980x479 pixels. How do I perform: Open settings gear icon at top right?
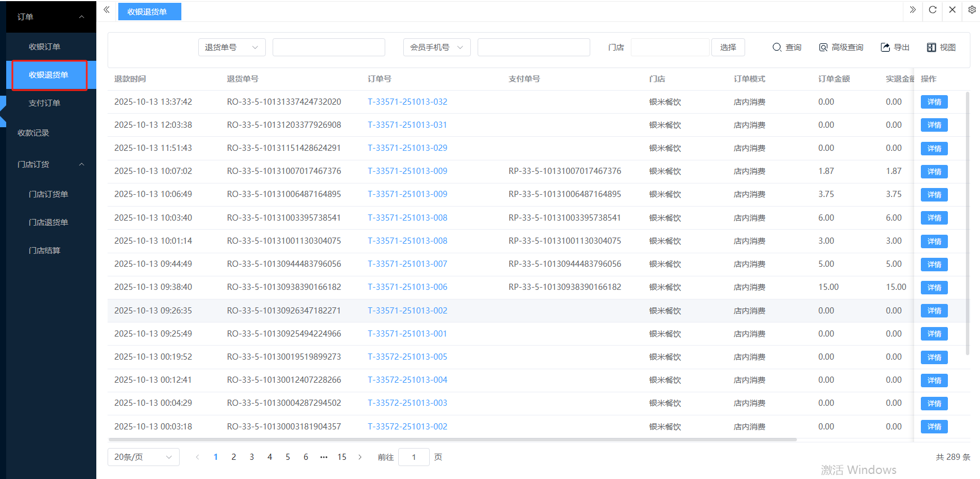click(972, 10)
